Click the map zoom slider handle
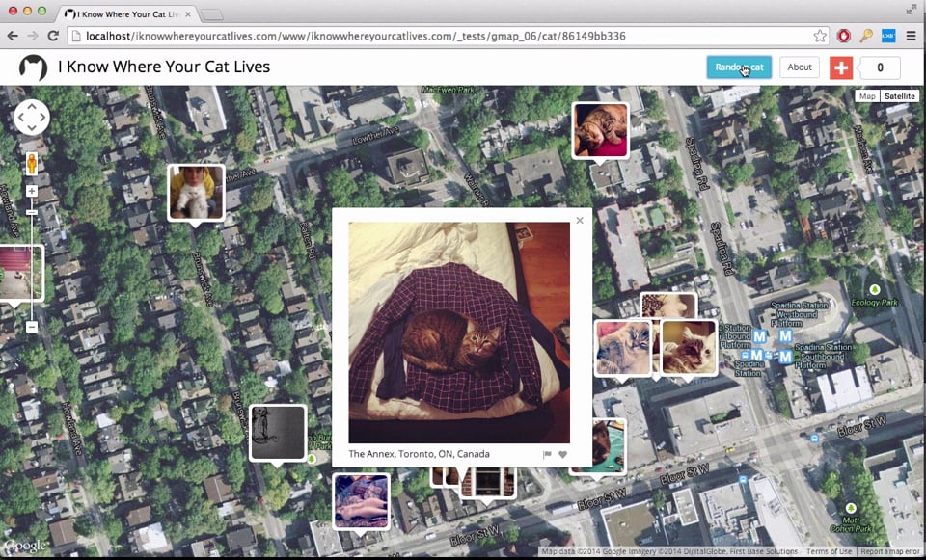This screenshot has height=560, width=926. (32, 212)
